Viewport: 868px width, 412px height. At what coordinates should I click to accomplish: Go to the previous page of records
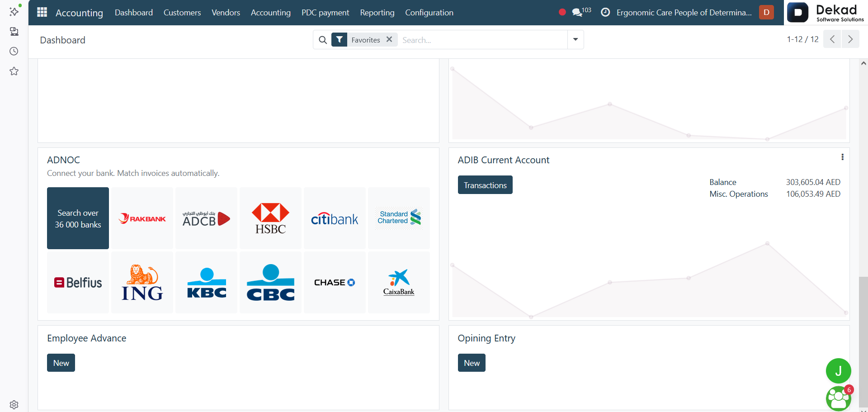(x=832, y=39)
